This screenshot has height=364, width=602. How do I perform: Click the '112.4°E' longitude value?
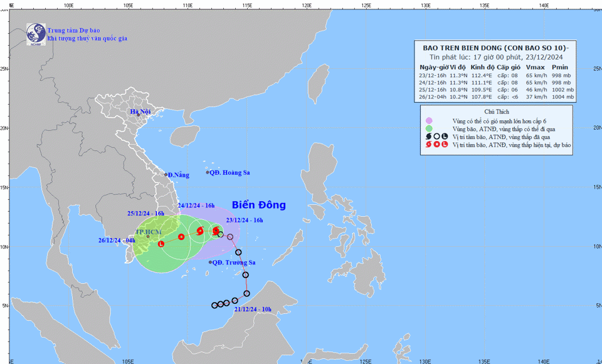pos(481,76)
